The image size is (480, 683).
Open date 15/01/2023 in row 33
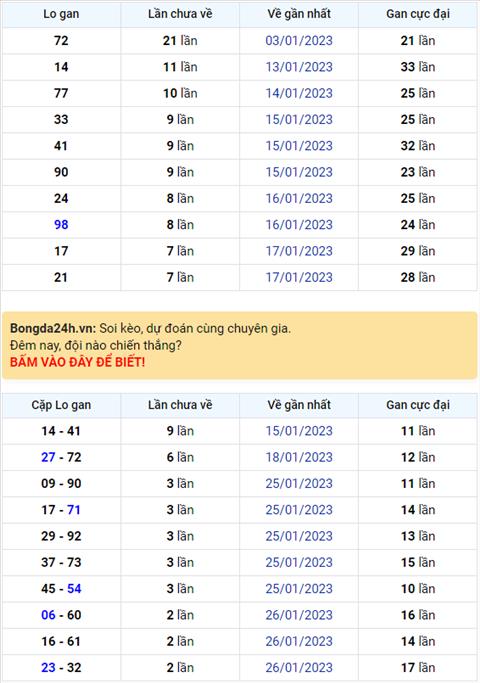coord(299,119)
